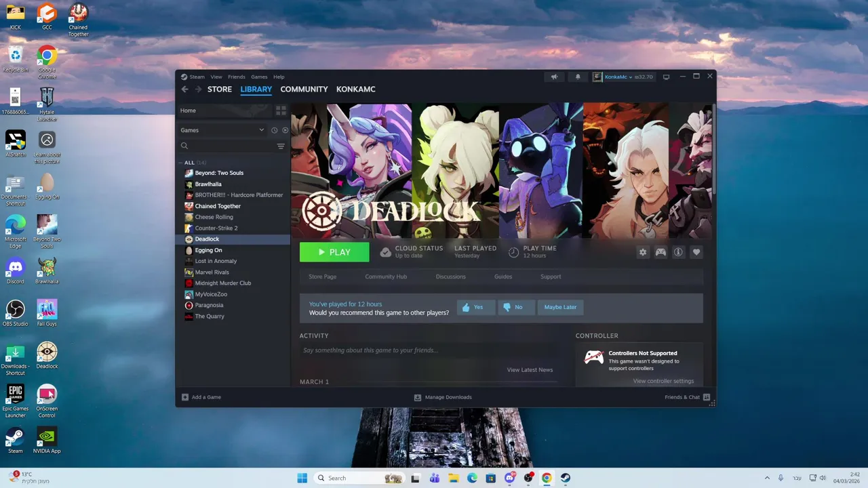The image size is (868, 488).
Task: Click the Epic Games Launcher desktop icon
Action: coord(15,401)
